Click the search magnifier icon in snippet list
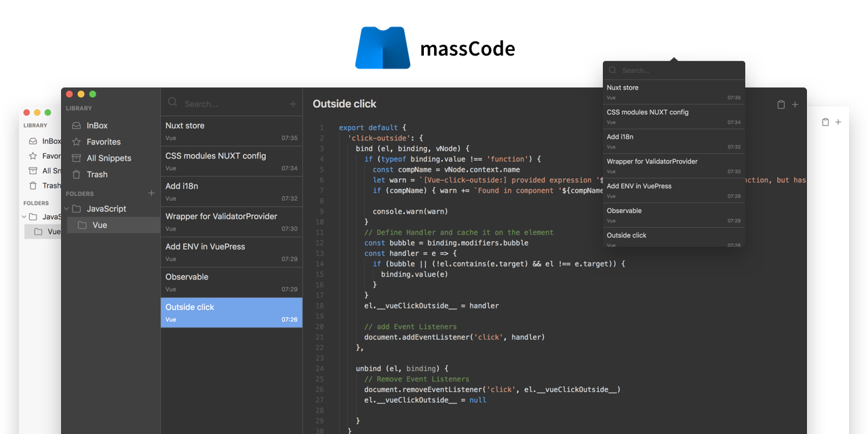This screenshot has height=434, width=868. pos(172,102)
